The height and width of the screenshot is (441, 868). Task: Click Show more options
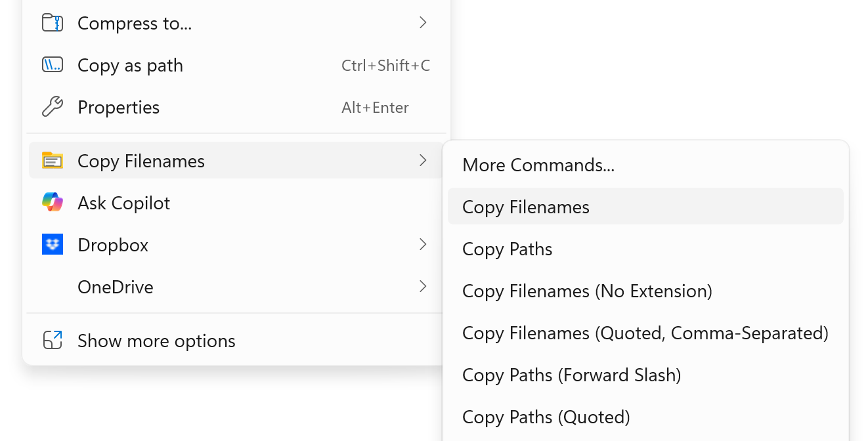pyautogui.click(x=156, y=340)
